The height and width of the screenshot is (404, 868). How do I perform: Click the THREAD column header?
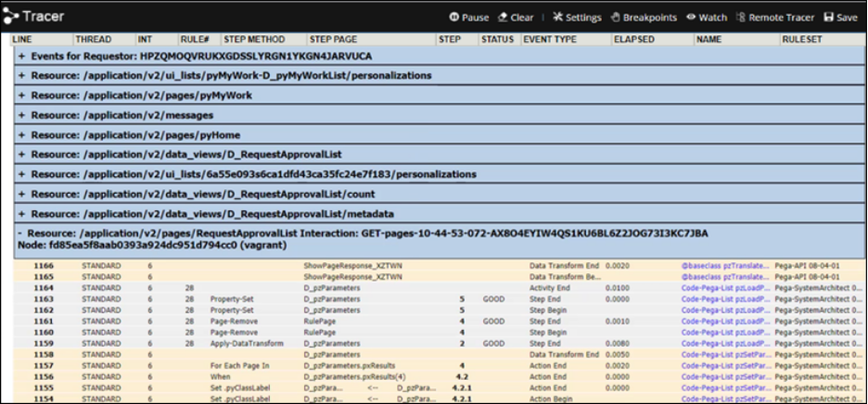[x=93, y=39]
